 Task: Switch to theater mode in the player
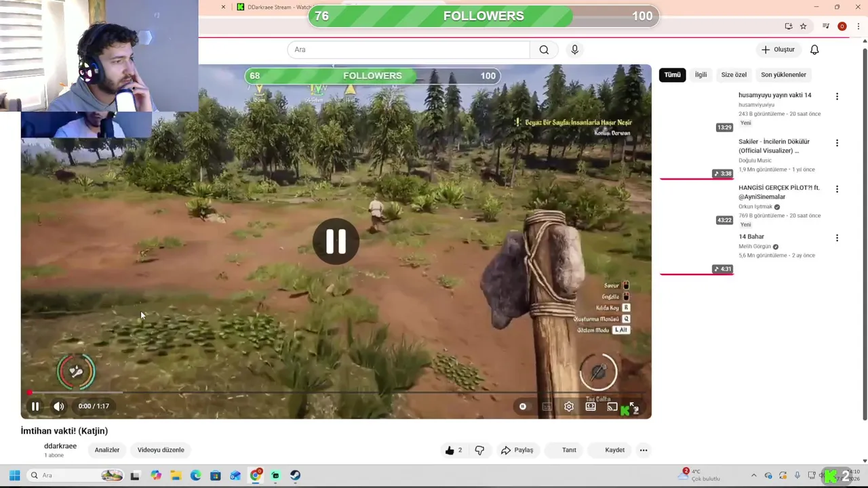(x=591, y=406)
